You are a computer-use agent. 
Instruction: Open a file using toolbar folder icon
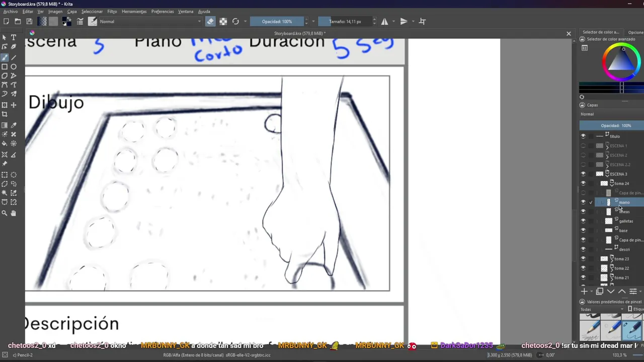(18, 21)
